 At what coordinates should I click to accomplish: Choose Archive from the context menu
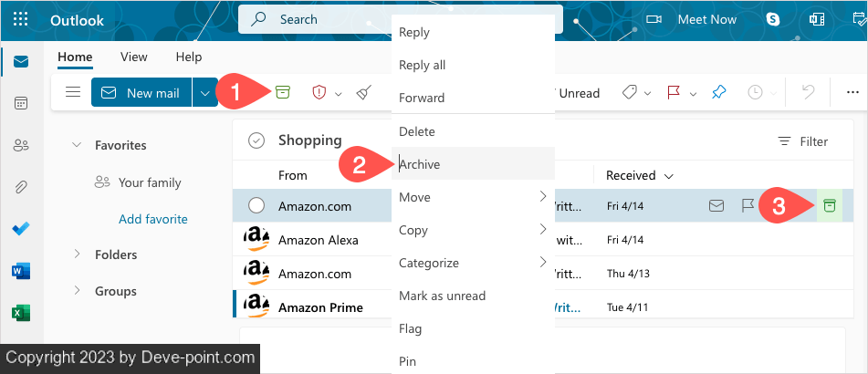[x=420, y=164]
